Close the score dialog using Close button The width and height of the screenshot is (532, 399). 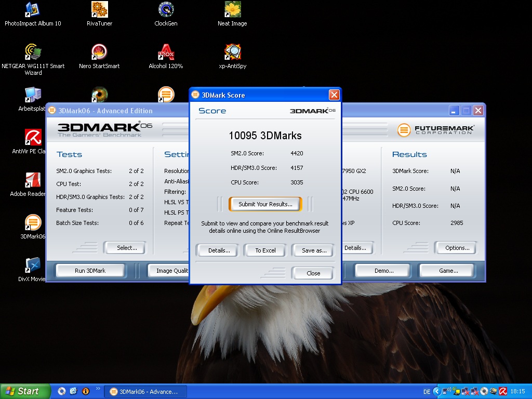point(313,273)
